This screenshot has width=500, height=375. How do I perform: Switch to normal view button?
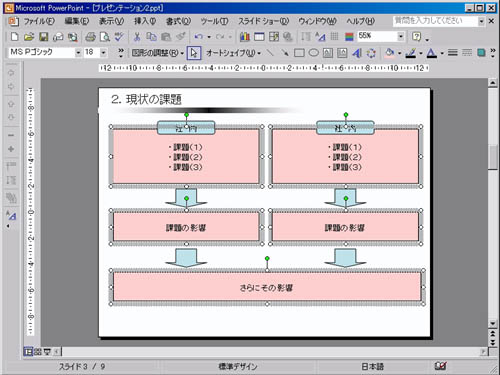28,351
